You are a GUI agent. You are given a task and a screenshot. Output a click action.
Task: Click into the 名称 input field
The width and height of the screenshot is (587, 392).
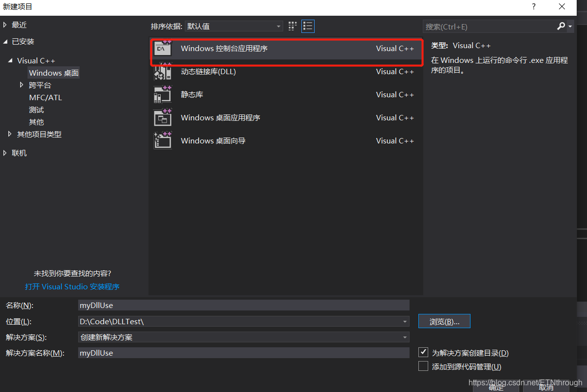point(244,305)
